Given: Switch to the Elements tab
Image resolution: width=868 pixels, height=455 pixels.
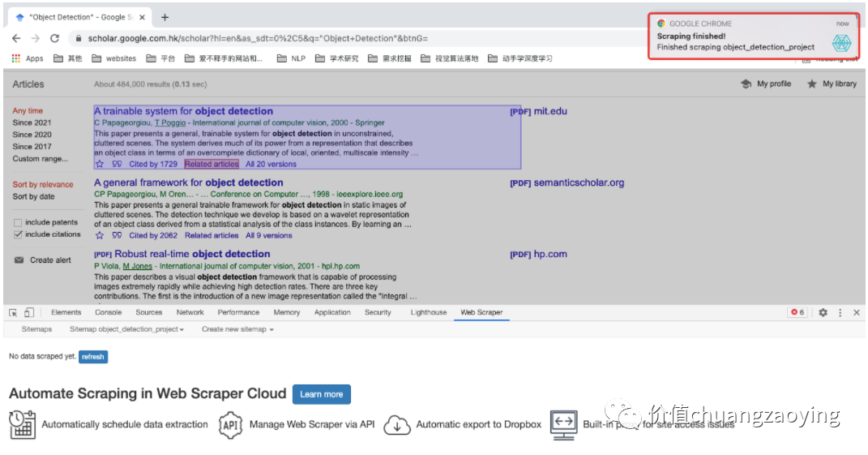Looking at the screenshot, I should click(66, 312).
